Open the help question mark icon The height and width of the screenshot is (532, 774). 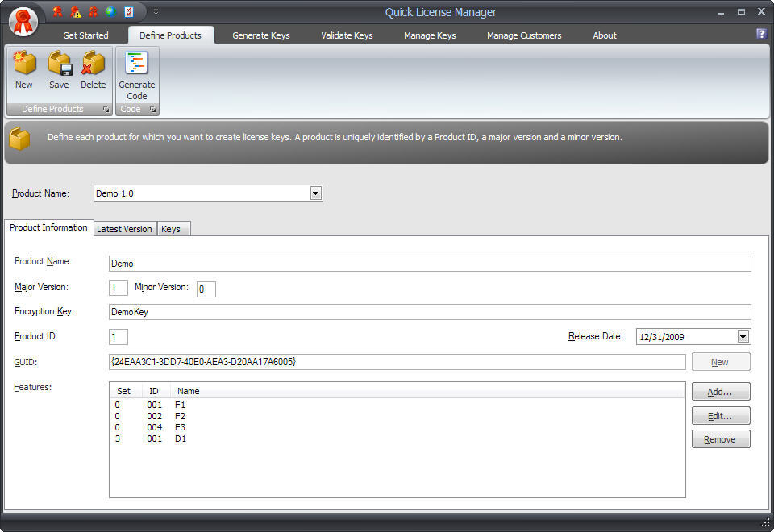[761, 34]
